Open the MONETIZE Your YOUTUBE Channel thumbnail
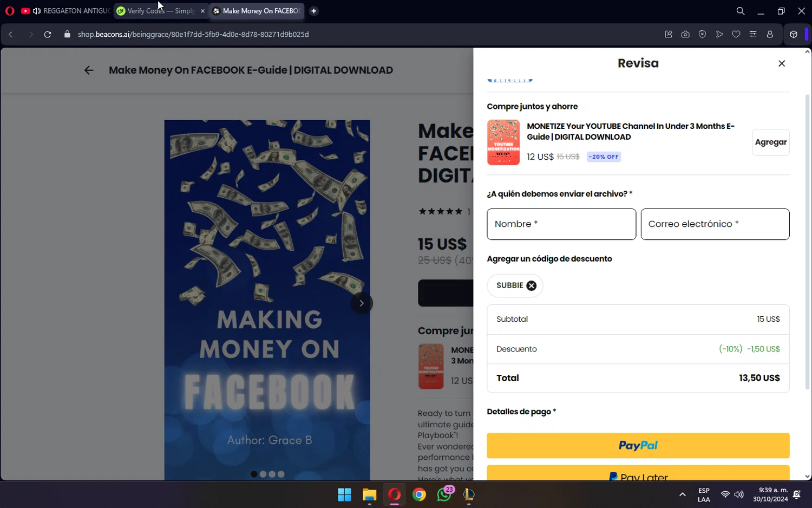812x508 pixels. (503, 142)
